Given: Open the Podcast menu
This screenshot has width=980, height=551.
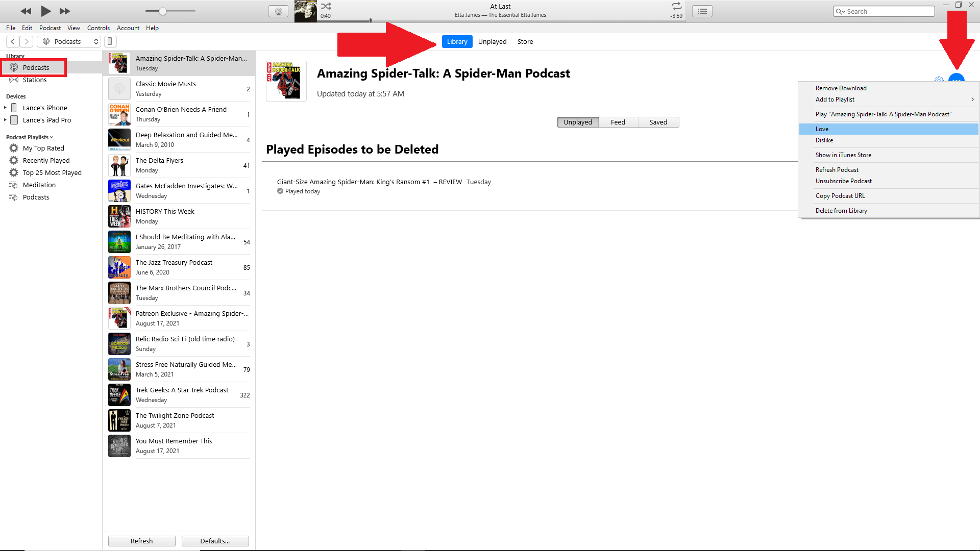Looking at the screenshot, I should tap(50, 28).
